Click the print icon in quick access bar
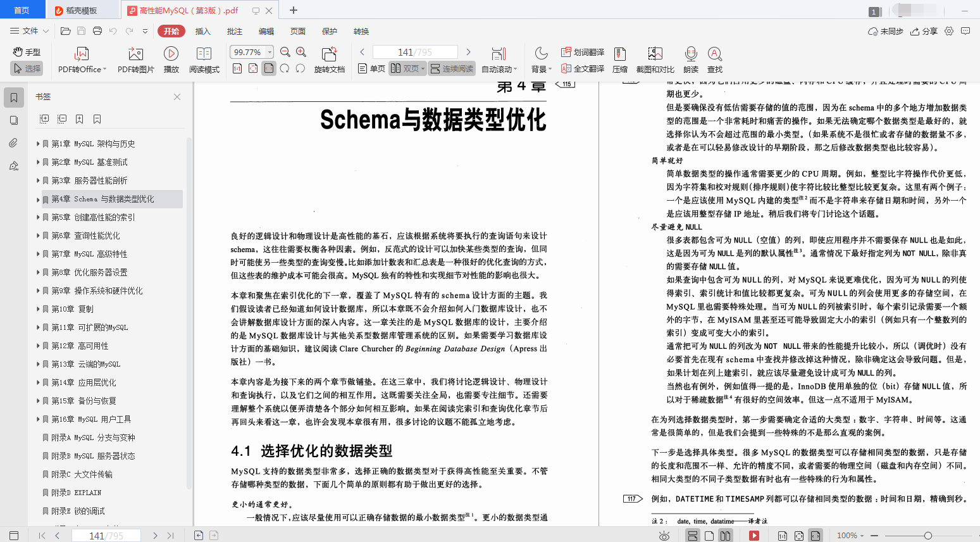The width and height of the screenshot is (980, 542). tap(97, 31)
